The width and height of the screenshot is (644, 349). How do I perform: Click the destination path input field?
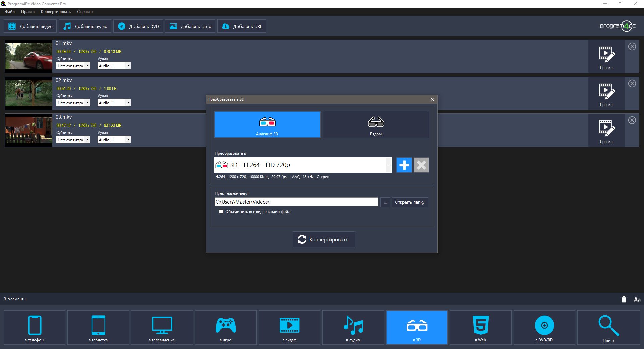[296, 202]
